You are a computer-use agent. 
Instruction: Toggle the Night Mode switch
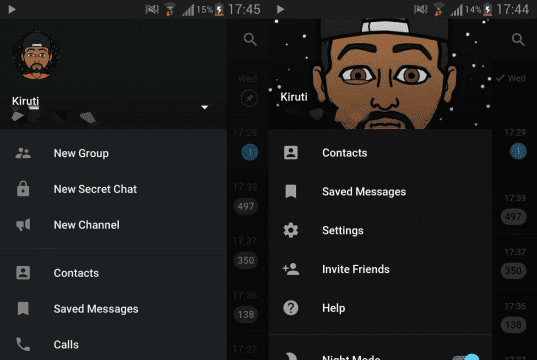pos(466,357)
